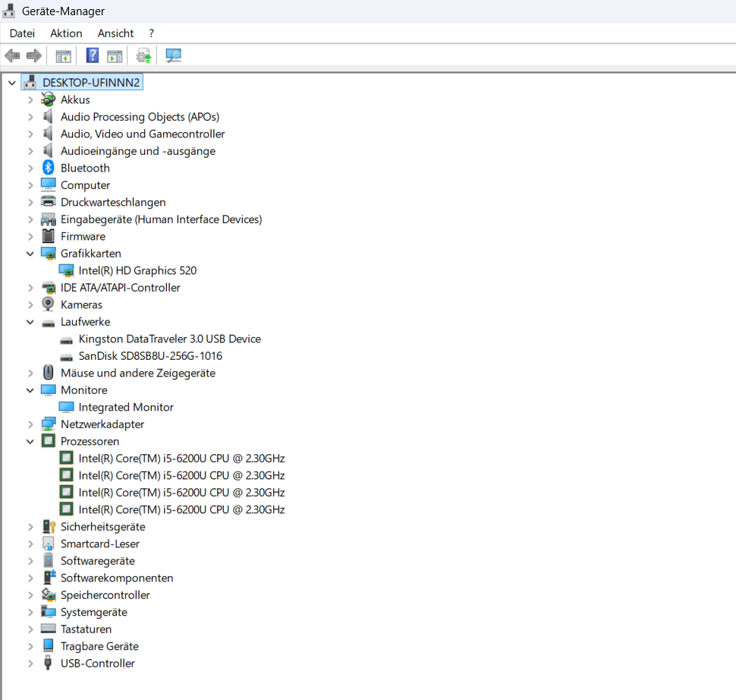Screen dimensions: 736x700
Task: Click the Forward arrow toolbar icon
Action: (34, 56)
